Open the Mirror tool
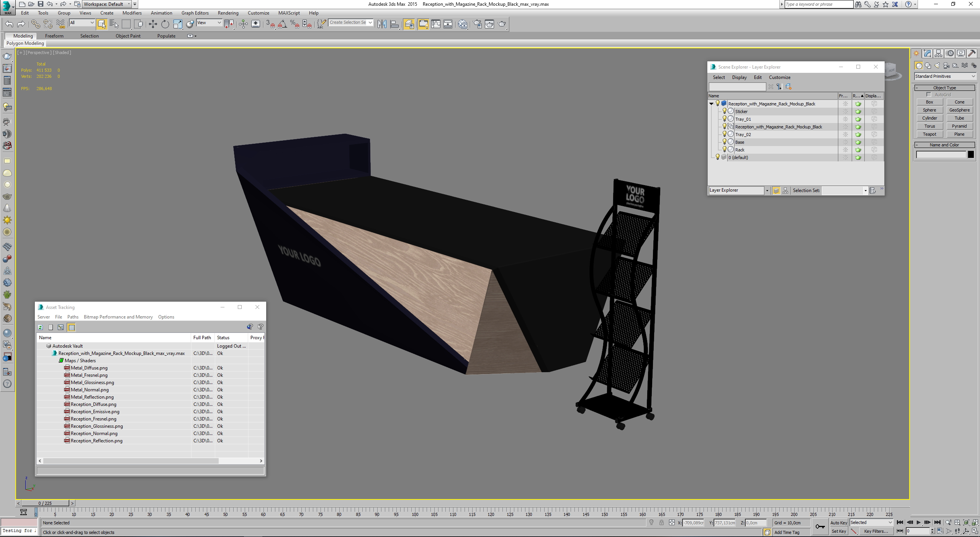Screen dimensions: 980x537 (x=382, y=24)
